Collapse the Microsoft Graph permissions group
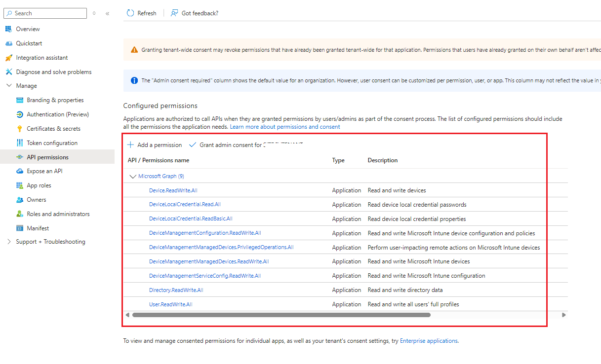 (x=133, y=176)
